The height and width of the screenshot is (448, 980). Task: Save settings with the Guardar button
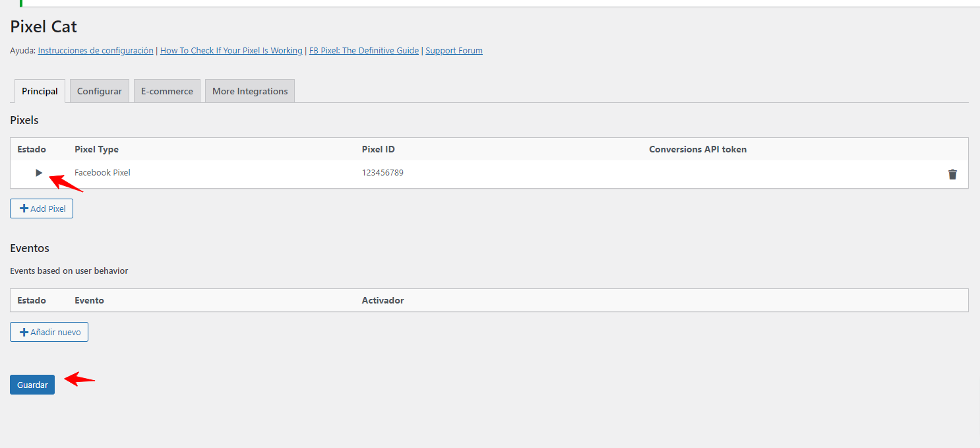tap(32, 385)
